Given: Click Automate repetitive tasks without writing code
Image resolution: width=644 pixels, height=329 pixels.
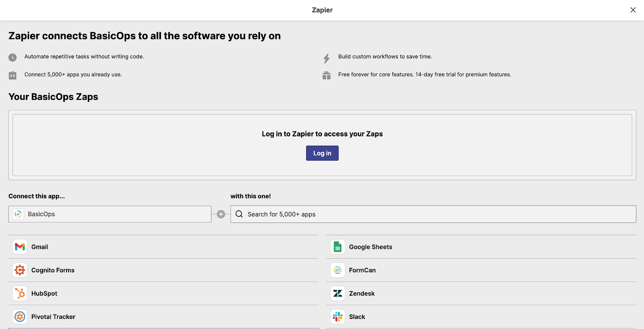Looking at the screenshot, I should [x=84, y=57].
